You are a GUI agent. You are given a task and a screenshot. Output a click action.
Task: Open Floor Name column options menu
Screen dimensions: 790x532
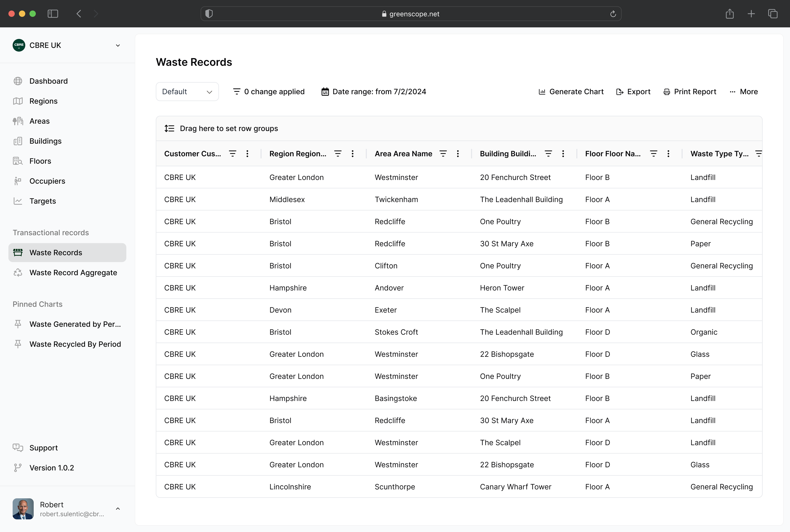[x=668, y=154]
